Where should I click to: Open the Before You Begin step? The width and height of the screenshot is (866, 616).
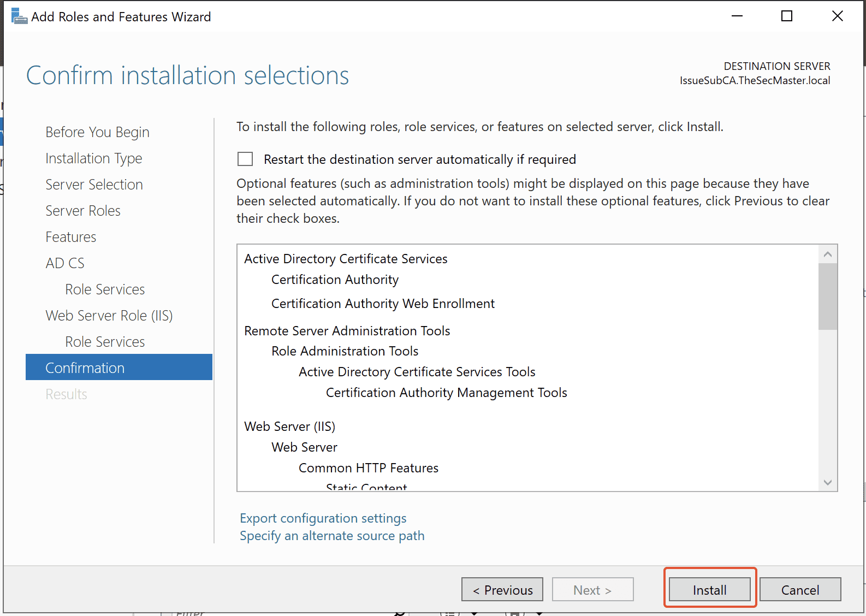tap(97, 132)
